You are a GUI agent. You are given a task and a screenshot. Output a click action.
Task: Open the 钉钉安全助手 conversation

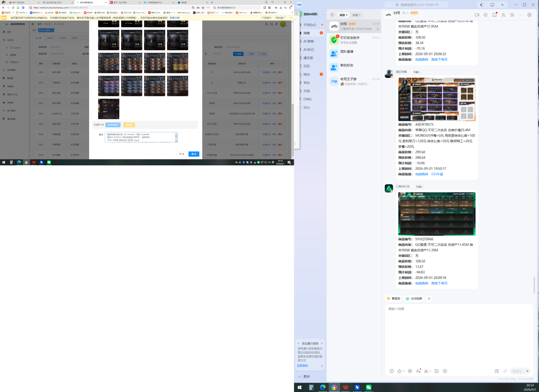pyautogui.click(x=355, y=40)
